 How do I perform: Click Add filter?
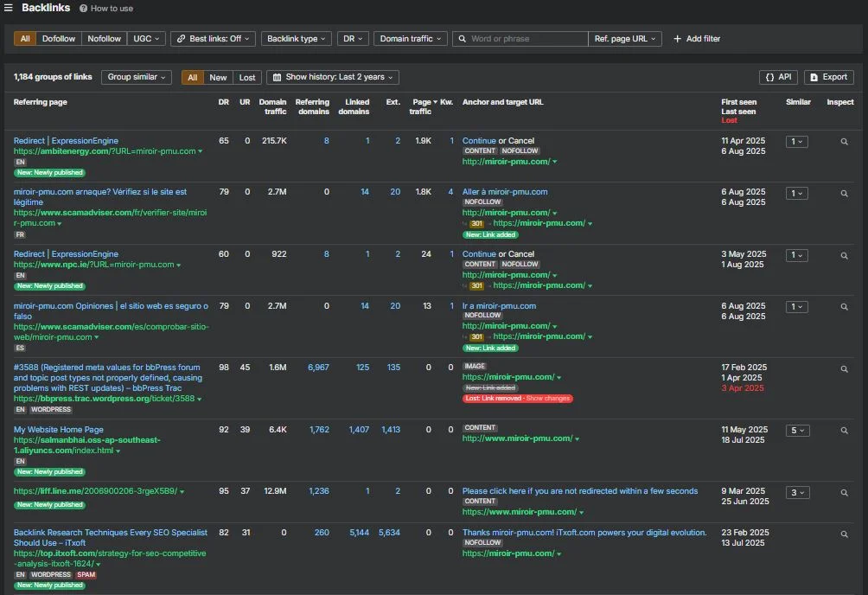(697, 39)
